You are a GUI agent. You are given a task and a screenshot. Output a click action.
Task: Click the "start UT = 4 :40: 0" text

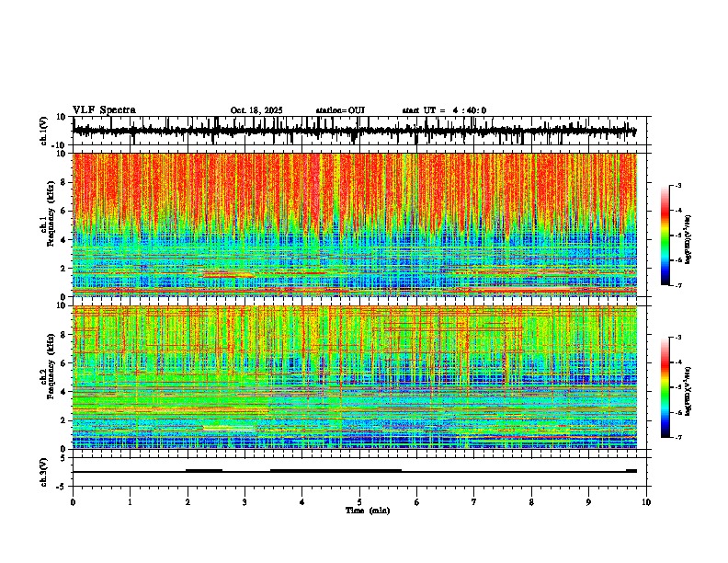pos(444,110)
